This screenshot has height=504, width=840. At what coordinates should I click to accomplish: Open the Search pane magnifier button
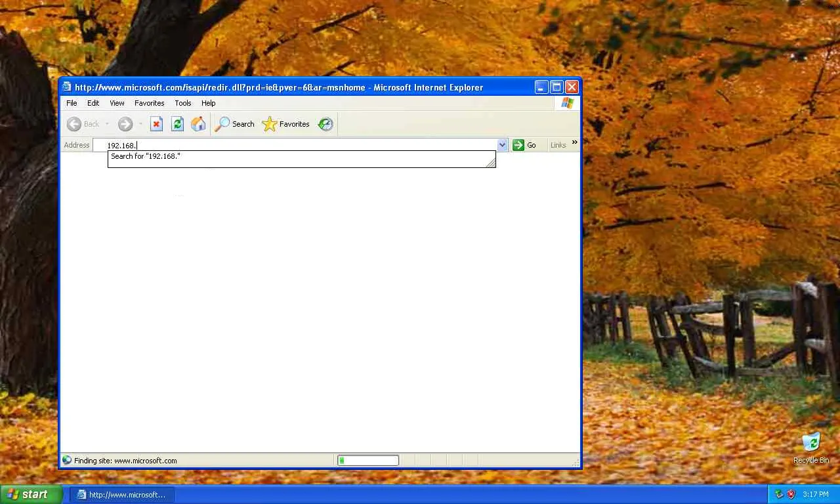pyautogui.click(x=235, y=124)
